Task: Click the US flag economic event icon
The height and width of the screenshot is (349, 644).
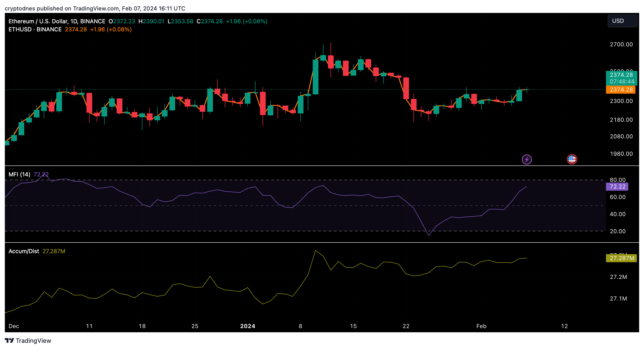Action: 572,159
